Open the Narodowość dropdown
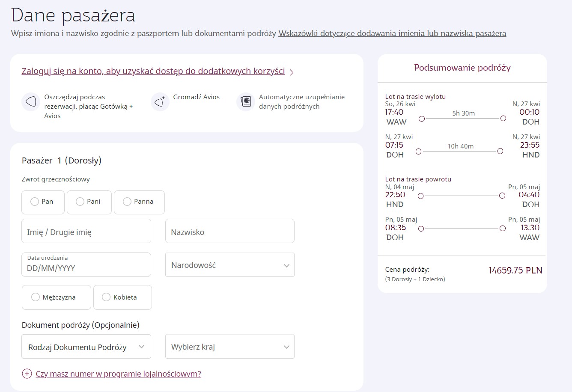Viewport: 572px width, 392px height. pos(230,265)
